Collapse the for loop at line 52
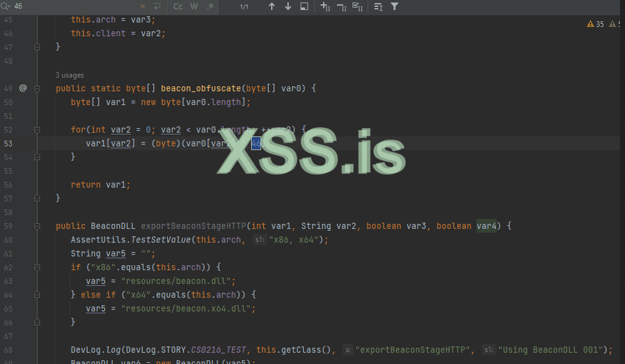Screen dimensions: 625x364 (37, 130)
